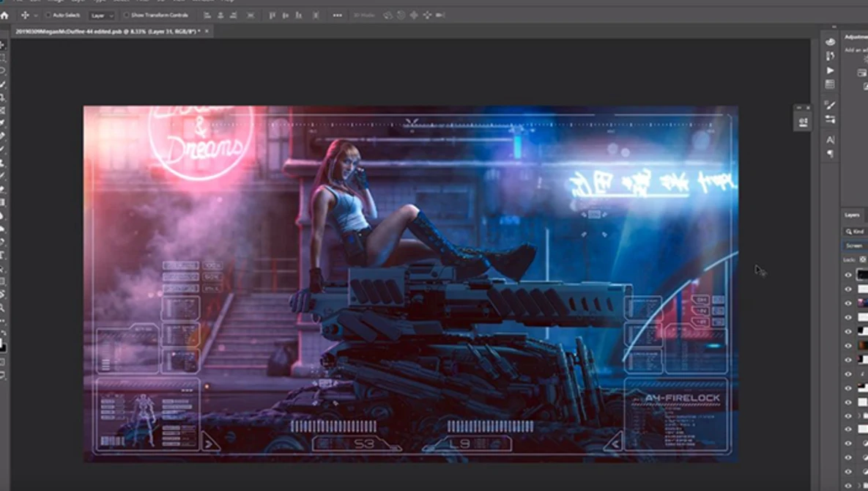The width and height of the screenshot is (868, 491).
Task: Hide the orange thumbnail layer
Action: (x=848, y=345)
